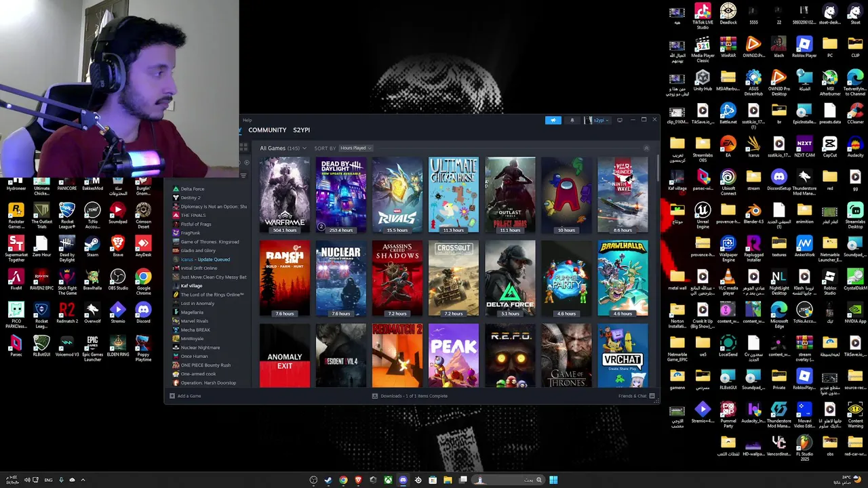Select Destiny 2 in library list

pyautogui.click(x=191, y=198)
